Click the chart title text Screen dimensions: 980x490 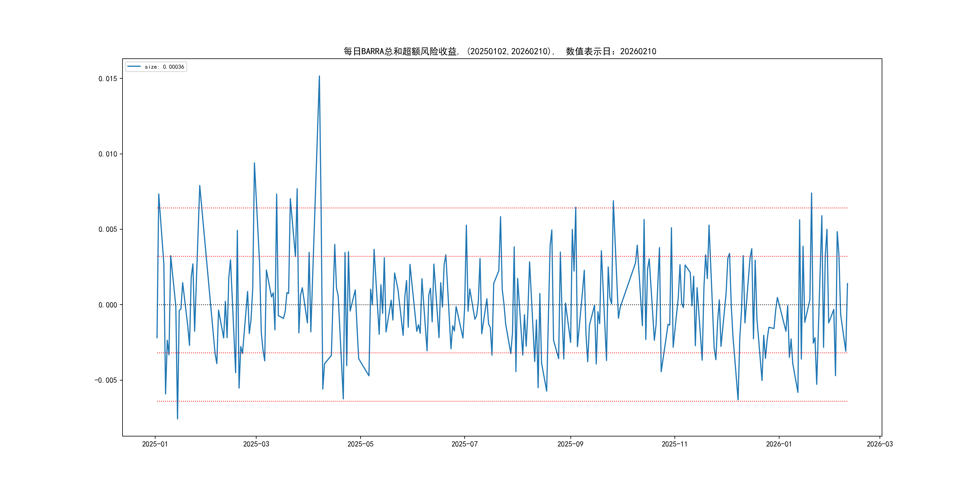click(x=499, y=51)
